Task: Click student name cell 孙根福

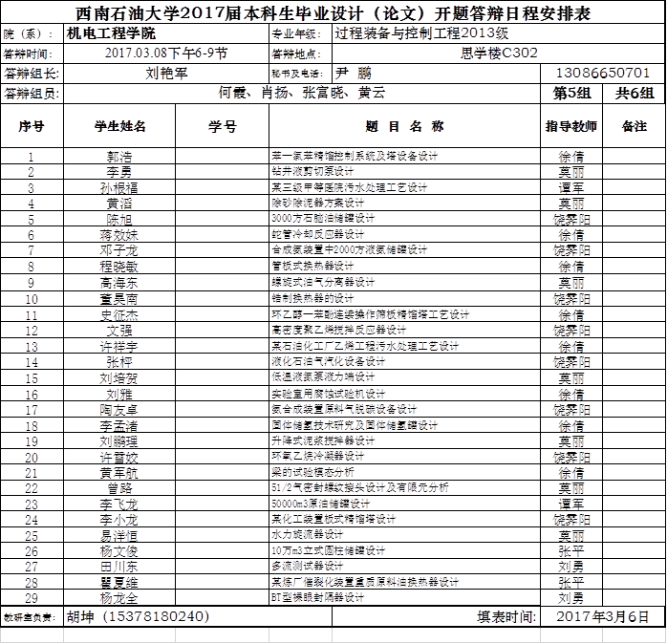Action: coord(119,187)
